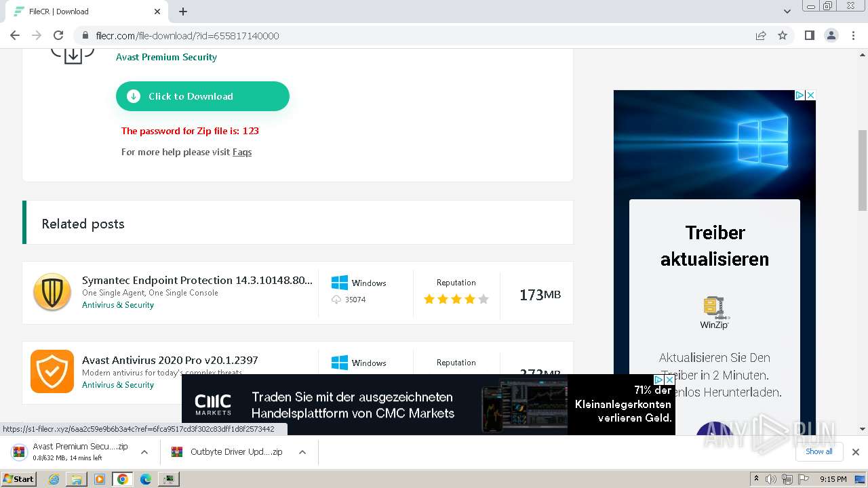The height and width of the screenshot is (488, 868).
Task: Open the Faqs help link
Action: [x=242, y=152]
